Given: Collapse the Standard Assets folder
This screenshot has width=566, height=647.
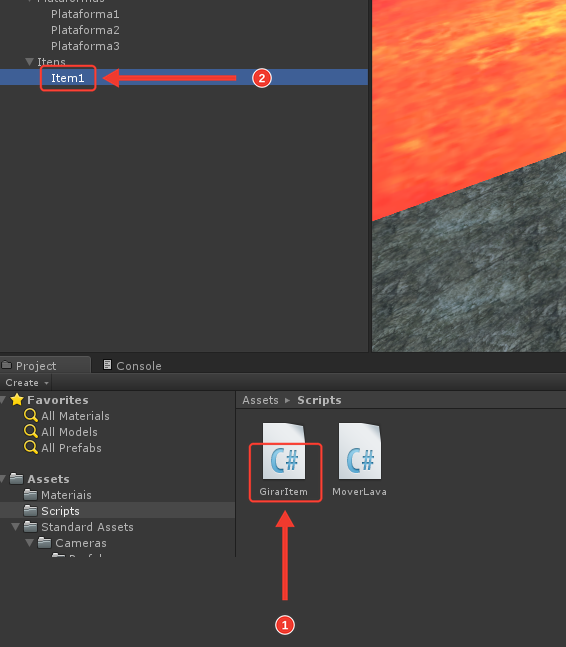Looking at the screenshot, I should tap(16, 527).
